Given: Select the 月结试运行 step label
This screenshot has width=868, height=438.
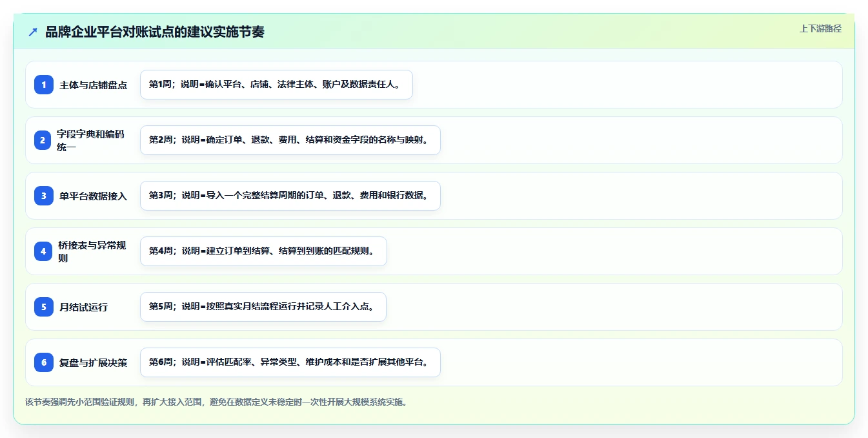Looking at the screenshot, I should [84, 307].
